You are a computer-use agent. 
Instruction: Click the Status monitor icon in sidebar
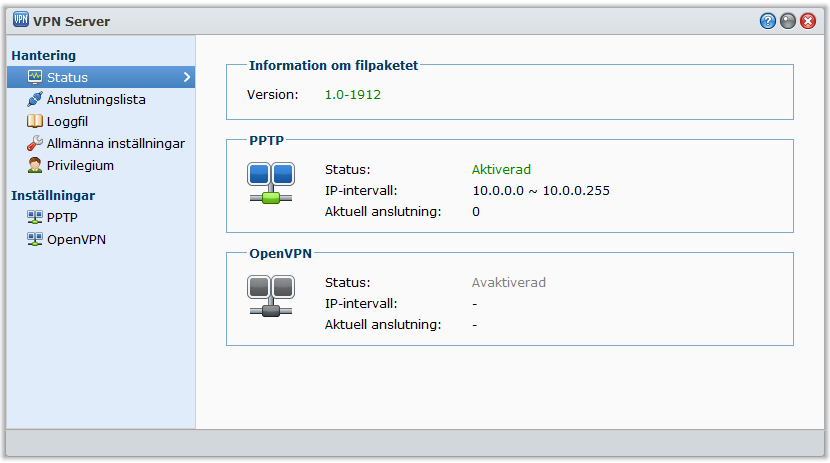click(35, 77)
